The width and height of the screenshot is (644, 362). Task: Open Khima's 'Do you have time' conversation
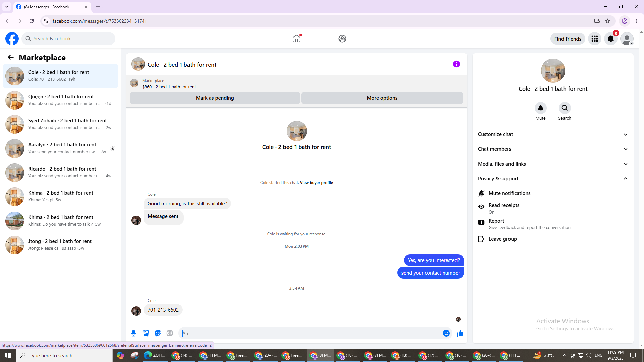tap(60, 221)
